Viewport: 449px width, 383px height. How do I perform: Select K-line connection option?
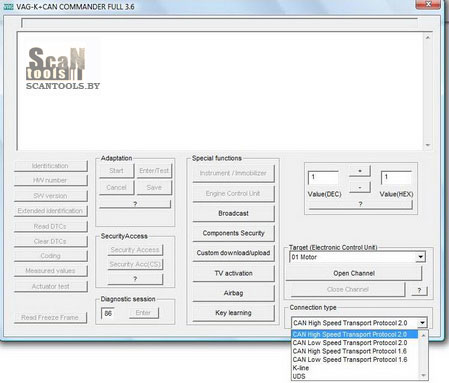(354, 368)
